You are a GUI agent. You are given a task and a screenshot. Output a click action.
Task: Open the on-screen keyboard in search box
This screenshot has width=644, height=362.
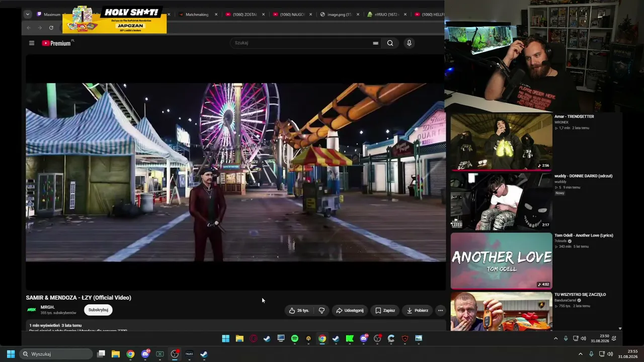375,43
